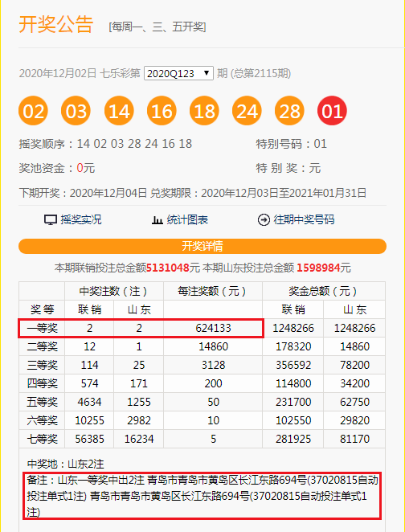Open the 往期中奖号码 link

(304, 220)
